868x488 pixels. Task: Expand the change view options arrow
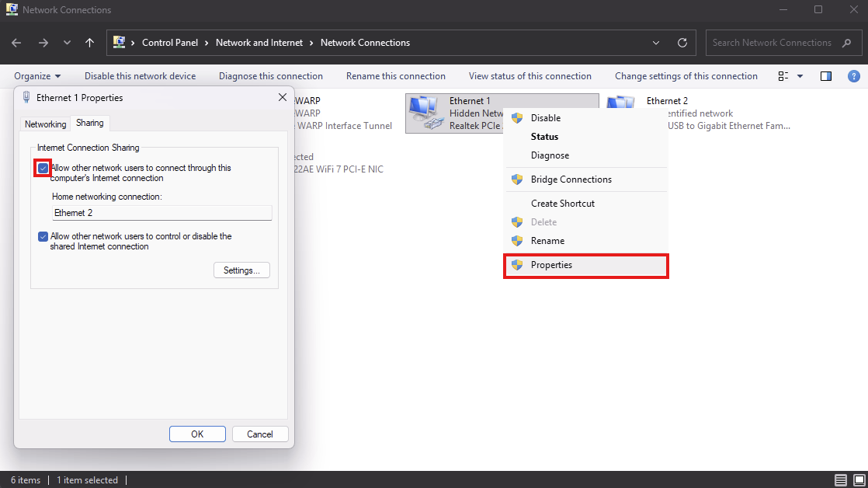coord(800,76)
